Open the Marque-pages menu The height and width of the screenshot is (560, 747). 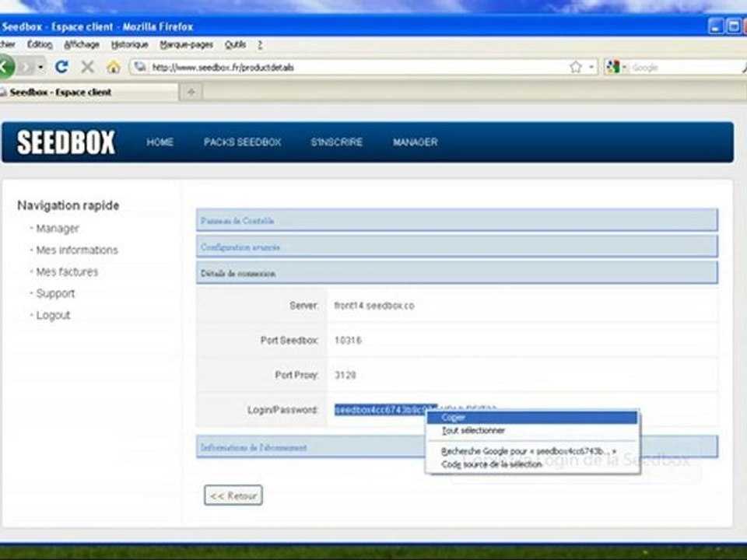[x=186, y=44]
